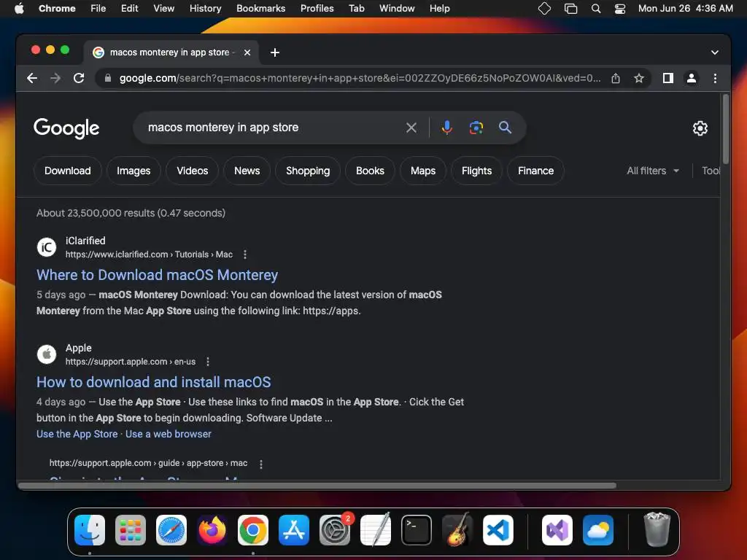
Task: Click the browser forward arrow
Action: (55, 78)
